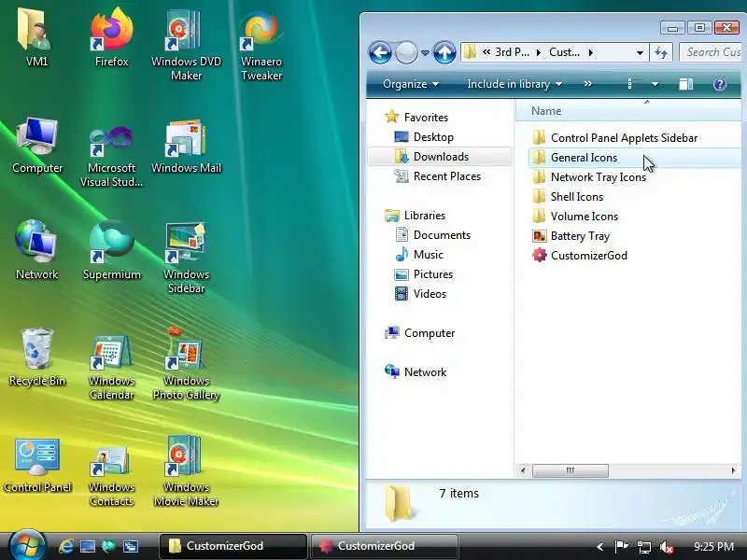Open the VM1 folder on desktop

point(36,38)
